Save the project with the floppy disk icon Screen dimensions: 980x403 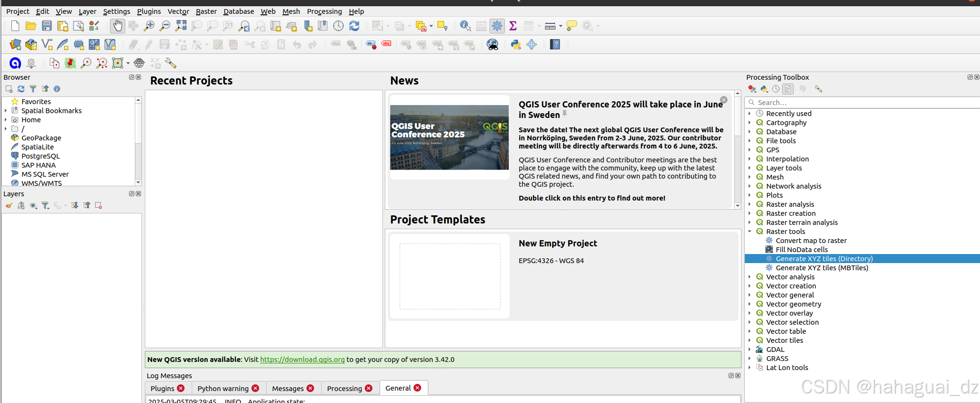47,26
